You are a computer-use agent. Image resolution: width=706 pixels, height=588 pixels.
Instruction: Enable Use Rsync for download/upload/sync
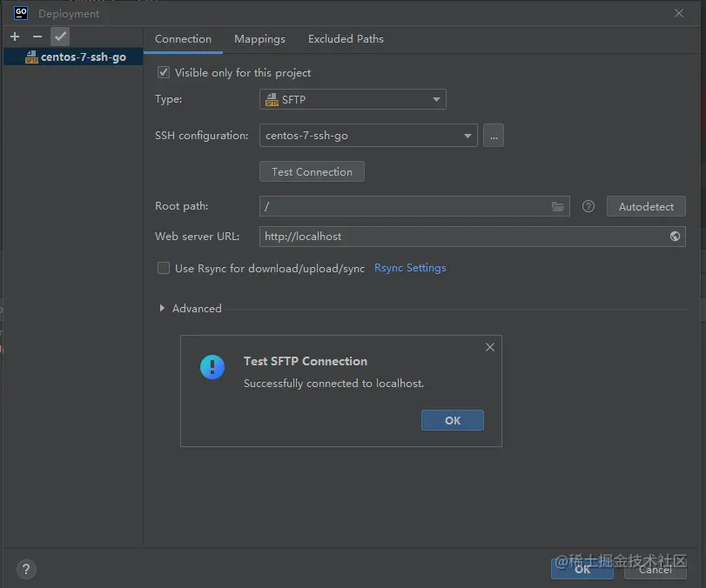pos(164,268)
